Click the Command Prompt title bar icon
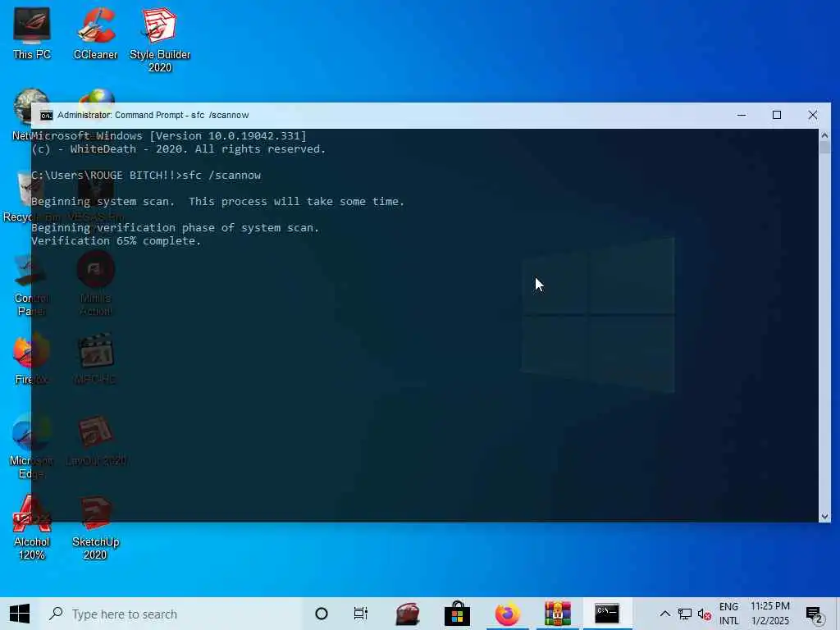This screenshot has width=840, height=630. coord(46,115)
